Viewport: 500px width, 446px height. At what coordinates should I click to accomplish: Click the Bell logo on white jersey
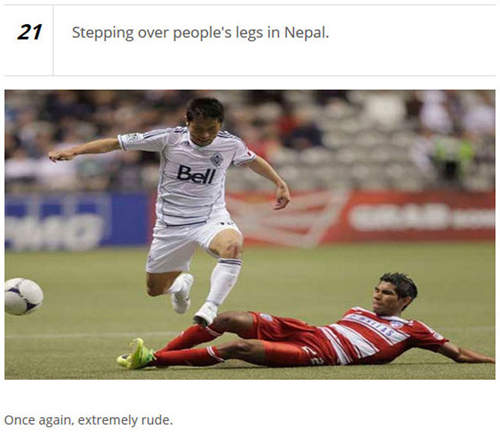[196, 174]
